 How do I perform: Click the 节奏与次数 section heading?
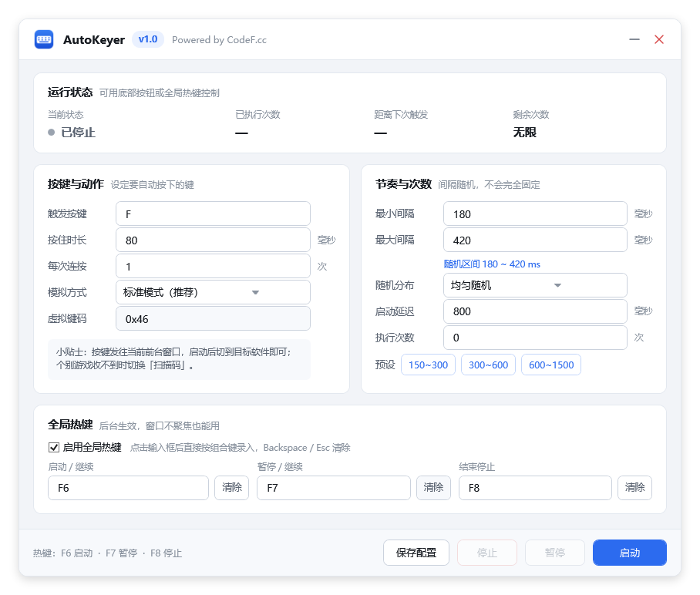pos(403,184)
